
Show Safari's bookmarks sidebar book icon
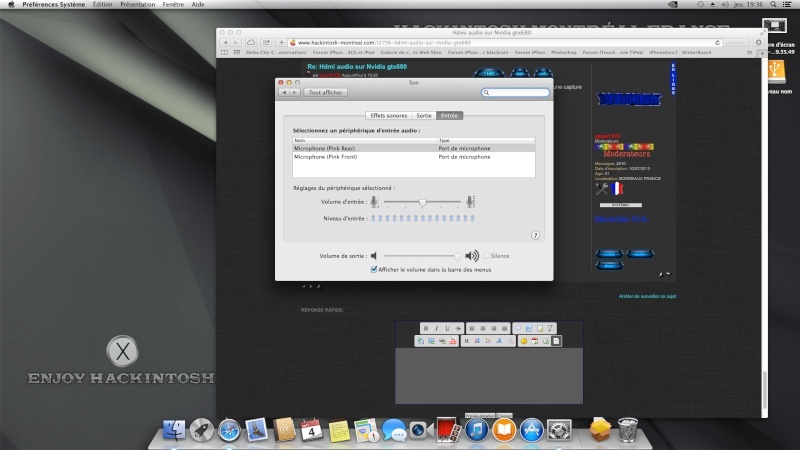(x=224, y=52)
